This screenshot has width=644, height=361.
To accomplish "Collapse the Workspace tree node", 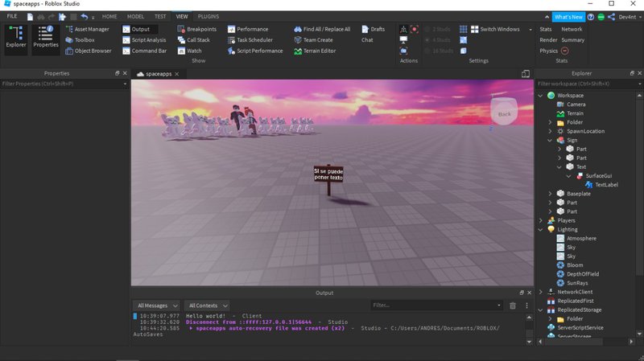I will point(540,95).
